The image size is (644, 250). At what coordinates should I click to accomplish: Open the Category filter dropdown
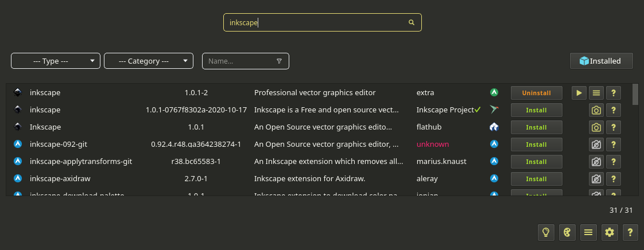149,61
